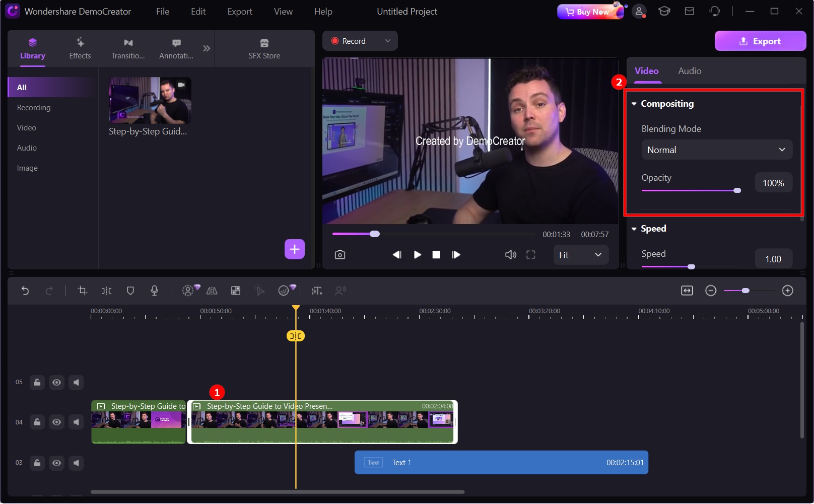Viewport: 814px width, 504px height.
Task: Click the speech recognition person icon
Action: 341,290
